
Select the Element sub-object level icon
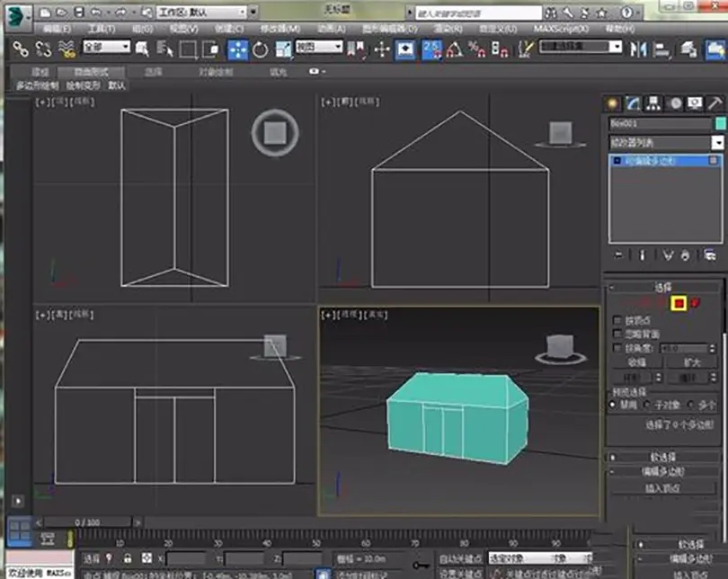pyautogui.click(x=696, y=303)
